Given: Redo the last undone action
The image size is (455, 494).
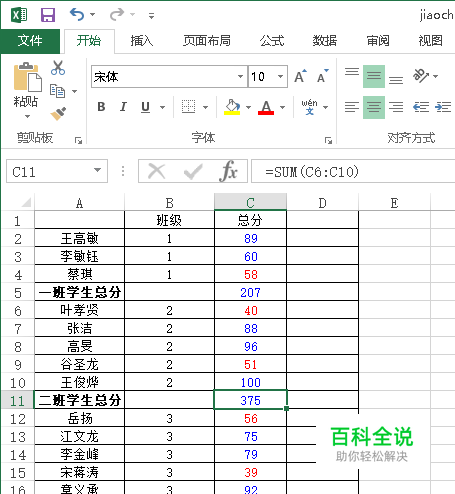Looking at the screenshot, I should [117, 15].
